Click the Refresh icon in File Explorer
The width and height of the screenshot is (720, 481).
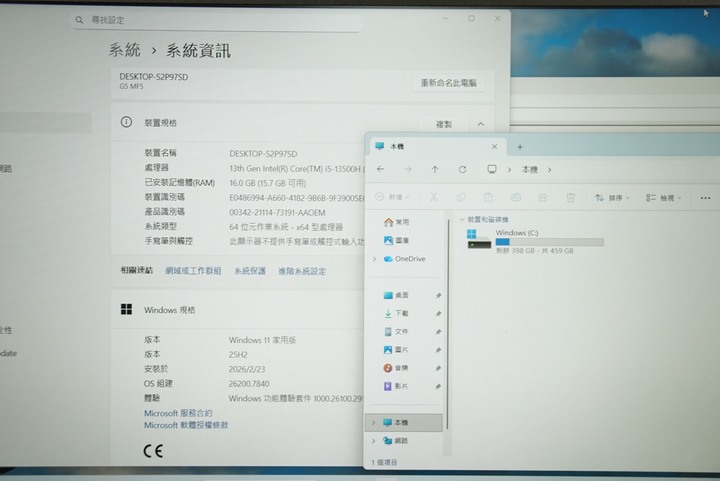pos(462,170)
